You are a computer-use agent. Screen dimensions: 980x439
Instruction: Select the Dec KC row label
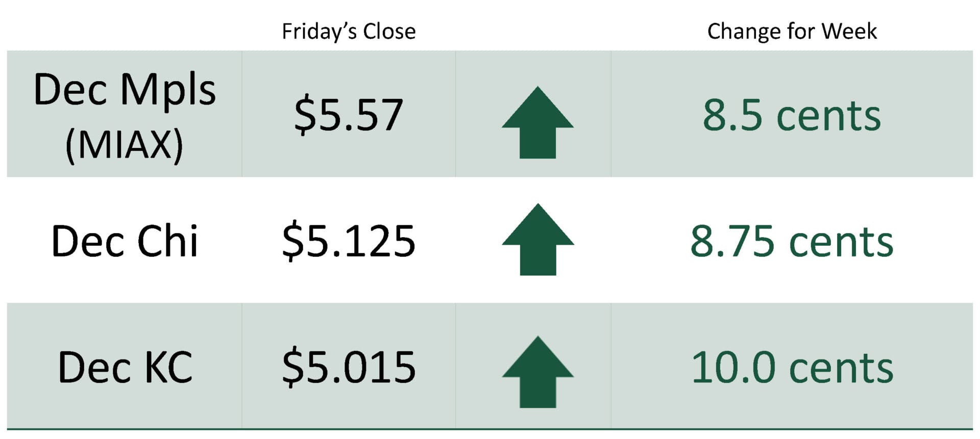tap(125, 367)
